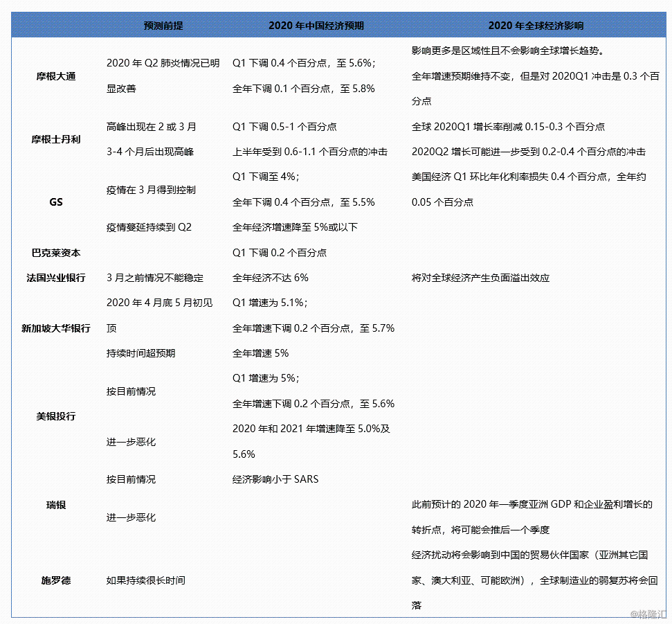Click the 经济影响小于 SARS cell

pyautogui.click(x=275, y=479)
